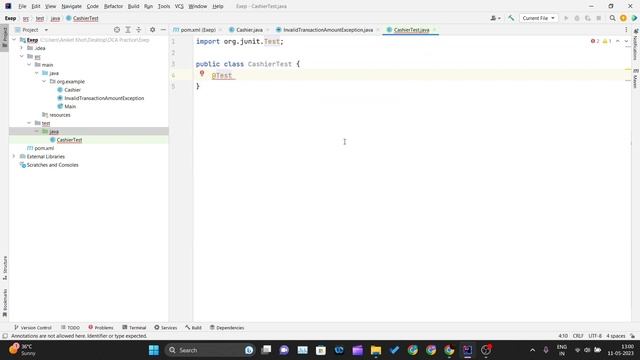The image size is (640, 360).
Task: Select pom.xml in project tree
Action: coord(44,148)
